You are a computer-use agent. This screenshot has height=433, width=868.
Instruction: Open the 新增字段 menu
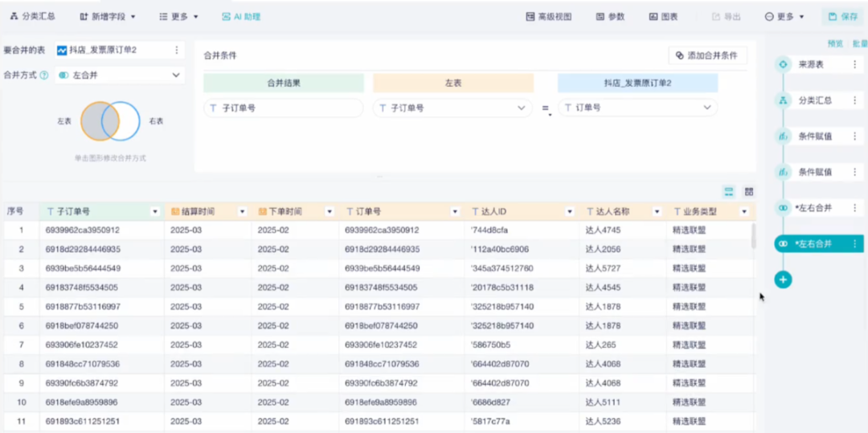108,17
